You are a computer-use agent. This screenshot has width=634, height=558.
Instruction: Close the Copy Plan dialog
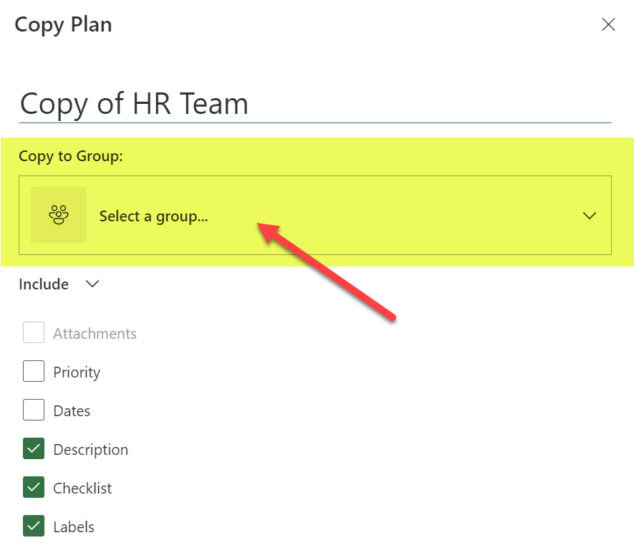[608, 25]
